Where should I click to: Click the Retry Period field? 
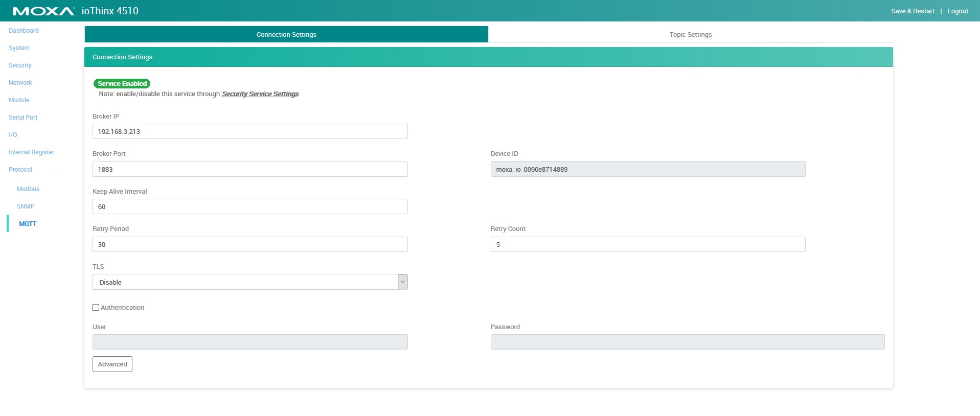pyautogui.click(x=250, y=244)
